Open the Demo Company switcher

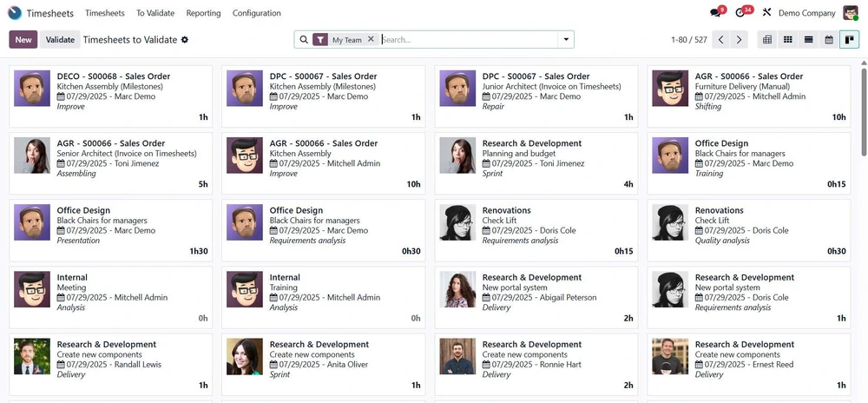[x=806, y=13]
